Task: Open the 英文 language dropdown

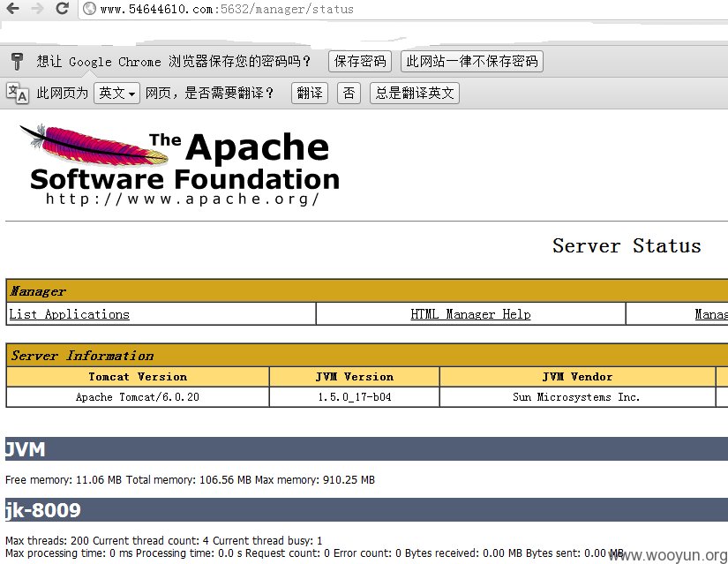Action: (116, 93)
